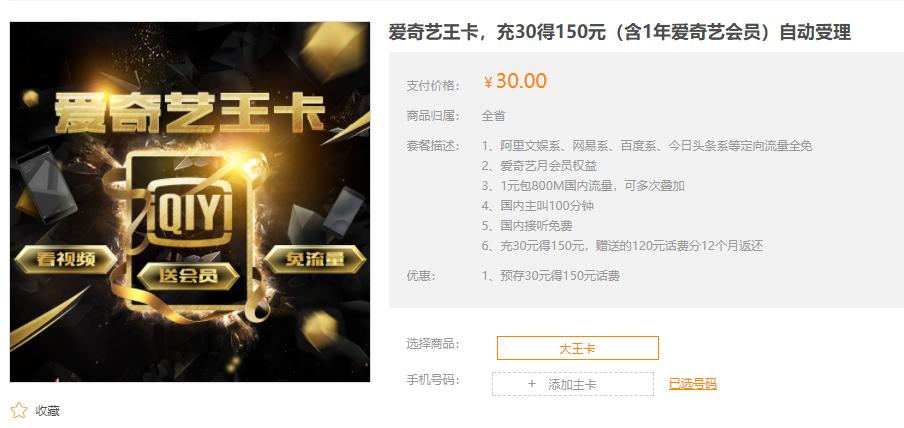Click the QIYI logo in the image

click(190, 212)
